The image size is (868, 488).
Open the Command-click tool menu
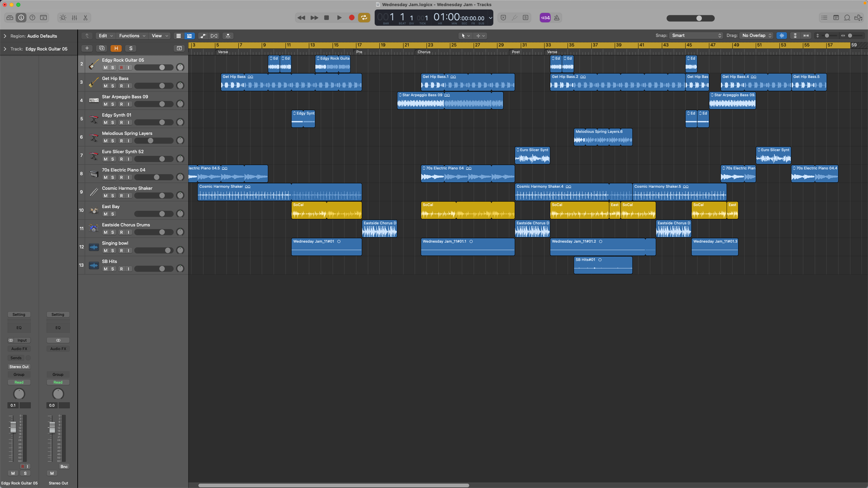pyautogui.click(x=480, y=36)
